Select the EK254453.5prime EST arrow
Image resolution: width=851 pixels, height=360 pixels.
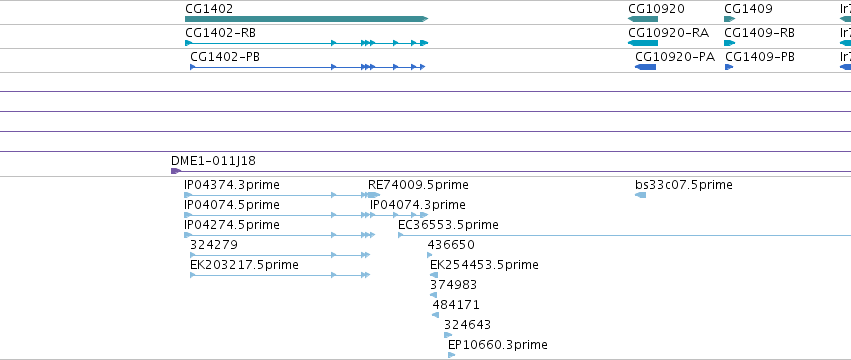434,275
